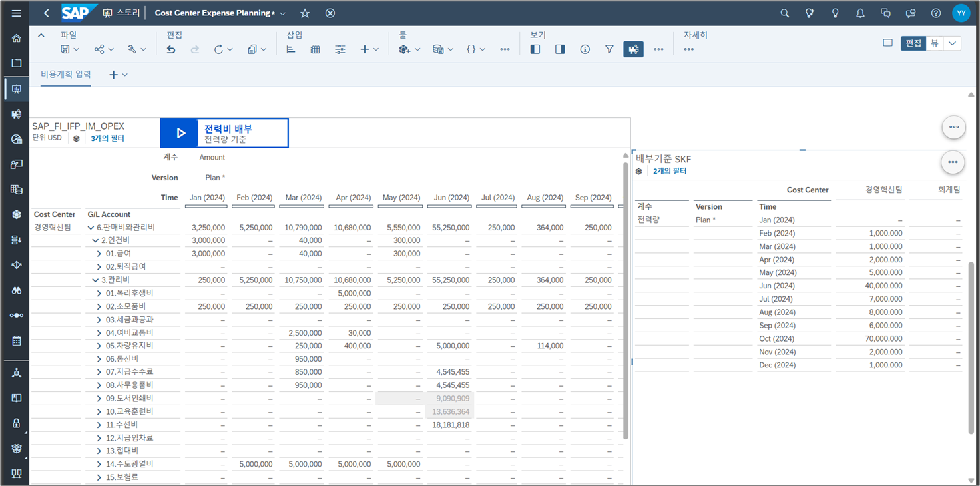Open more options in the 보기 group

click(658, 49)
